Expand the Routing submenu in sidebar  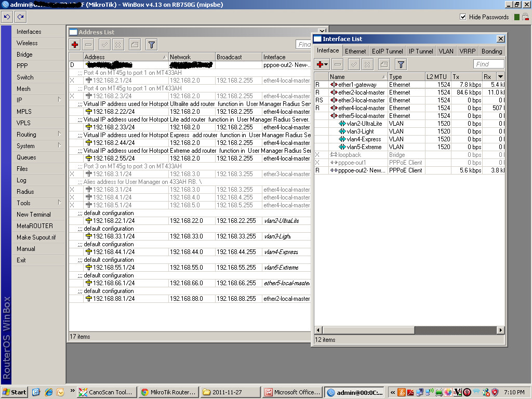click(38, 135)
